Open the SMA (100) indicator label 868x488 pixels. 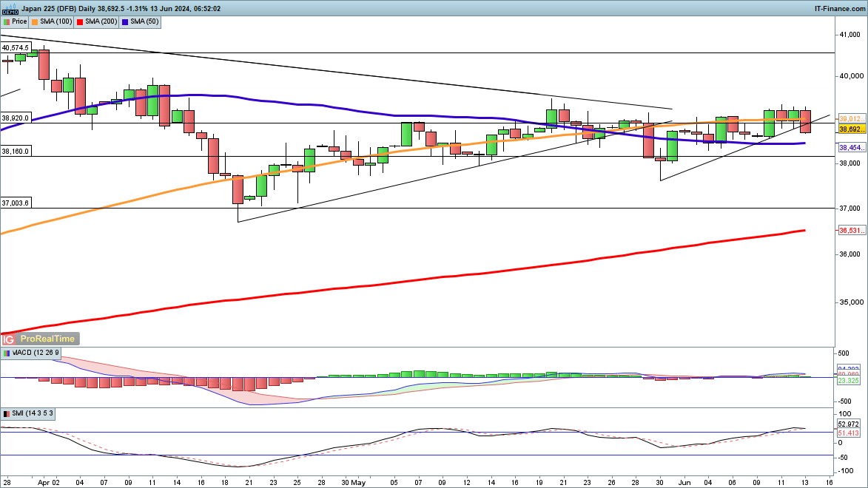pos(55,21)
